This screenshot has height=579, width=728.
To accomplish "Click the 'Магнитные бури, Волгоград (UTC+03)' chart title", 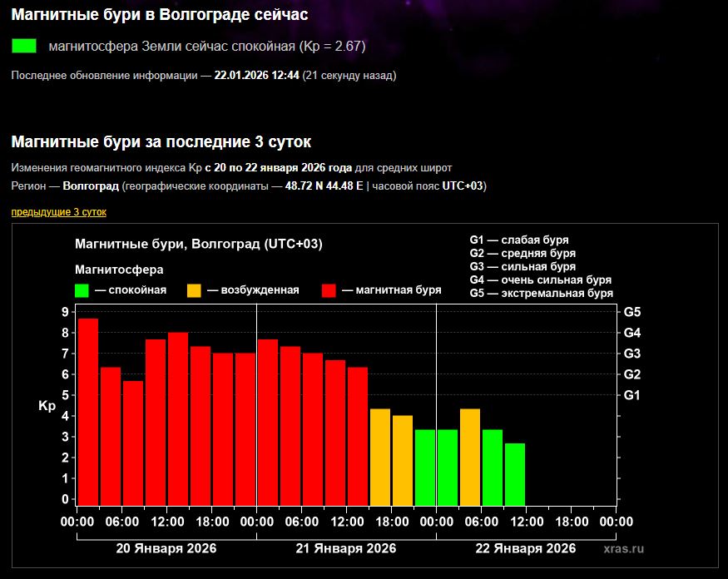I will tap(198, 244).
